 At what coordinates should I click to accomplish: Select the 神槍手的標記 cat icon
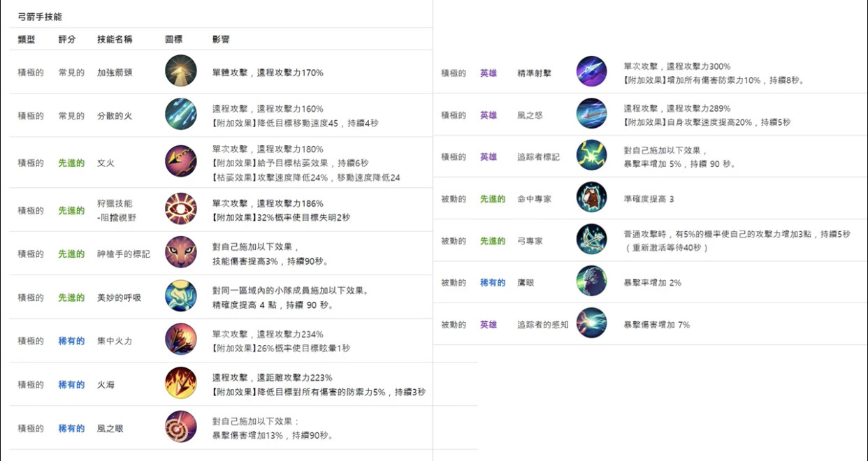(x=180, y=252)
